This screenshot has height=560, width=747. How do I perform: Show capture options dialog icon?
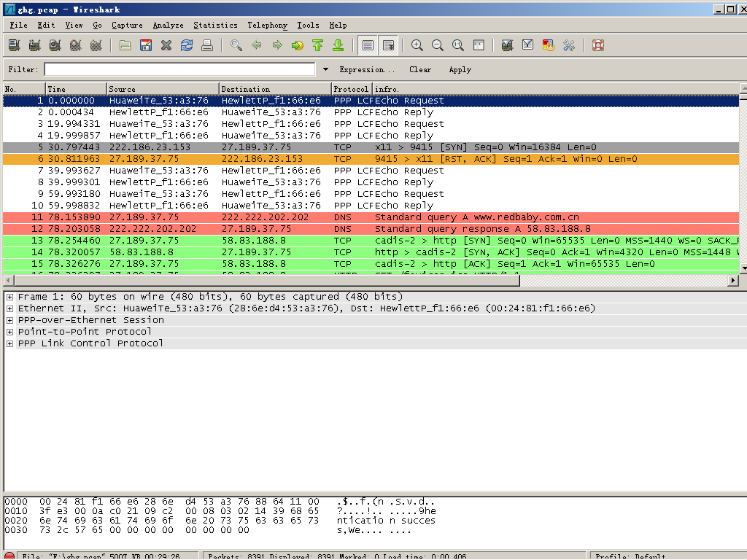(x=34, y=45)
